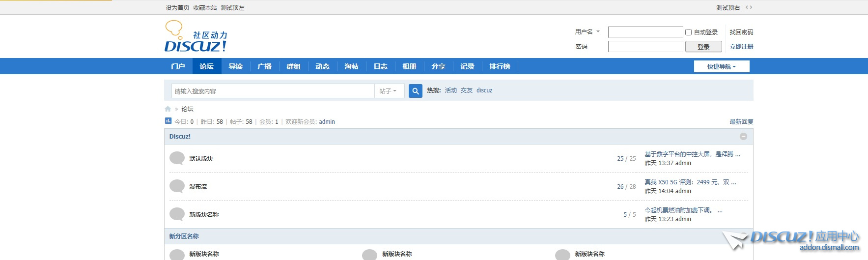Focus the password input field
This screenshot has height=260, width=868.
pos(645,47)
